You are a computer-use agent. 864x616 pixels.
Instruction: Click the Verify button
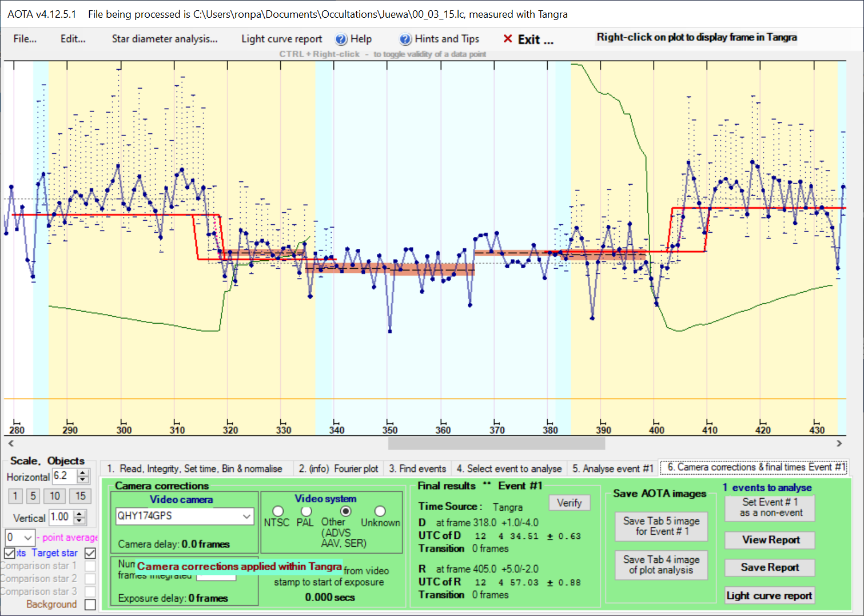(570, 503)
